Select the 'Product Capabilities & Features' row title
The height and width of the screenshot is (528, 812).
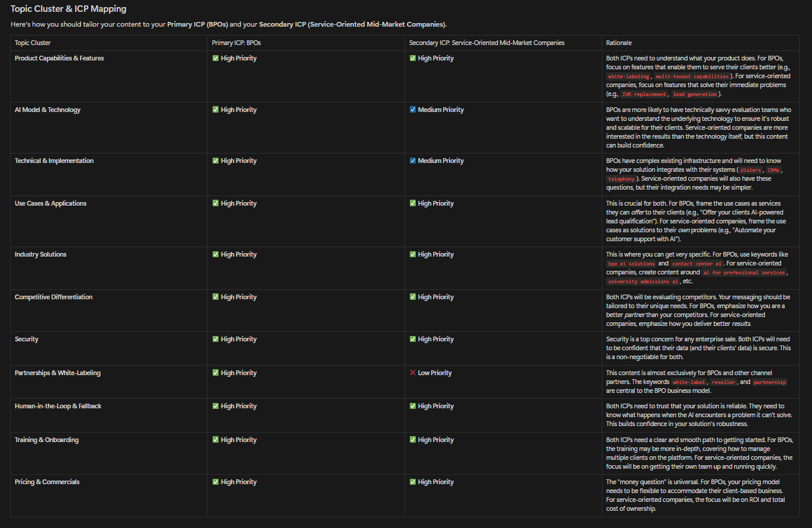click(x=59, y=58)
